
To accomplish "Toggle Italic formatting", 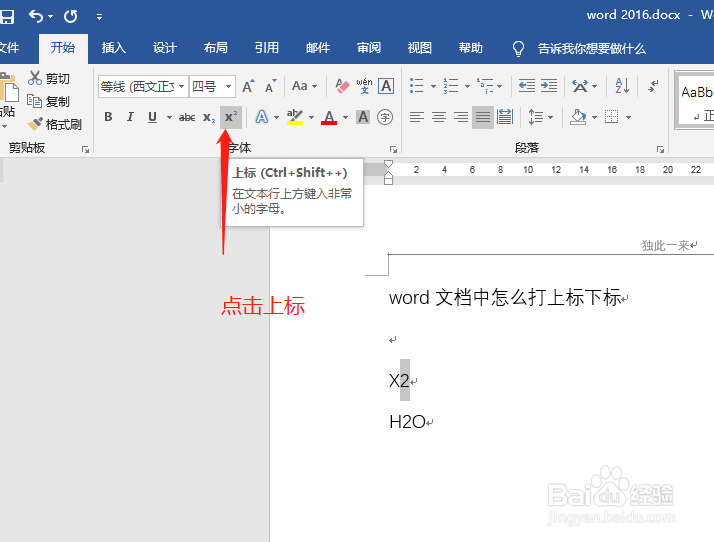I will 130,117.
